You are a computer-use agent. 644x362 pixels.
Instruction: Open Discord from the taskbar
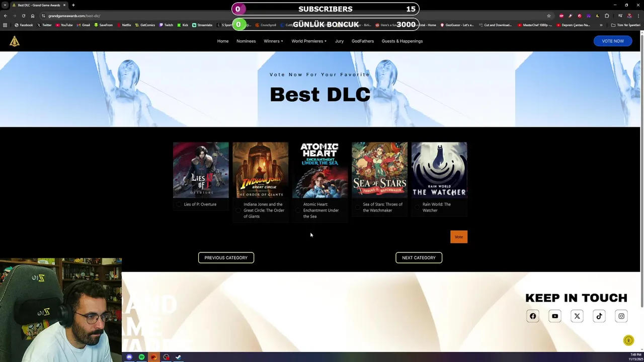(129, 357)
